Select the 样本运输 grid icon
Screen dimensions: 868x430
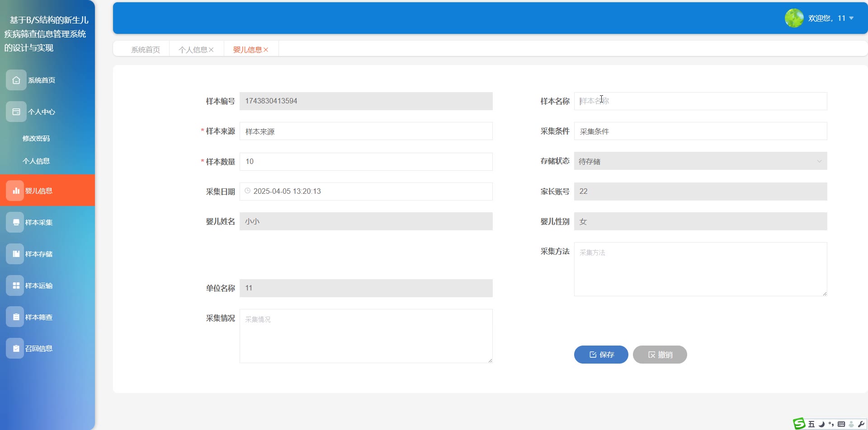pos(16,285)
